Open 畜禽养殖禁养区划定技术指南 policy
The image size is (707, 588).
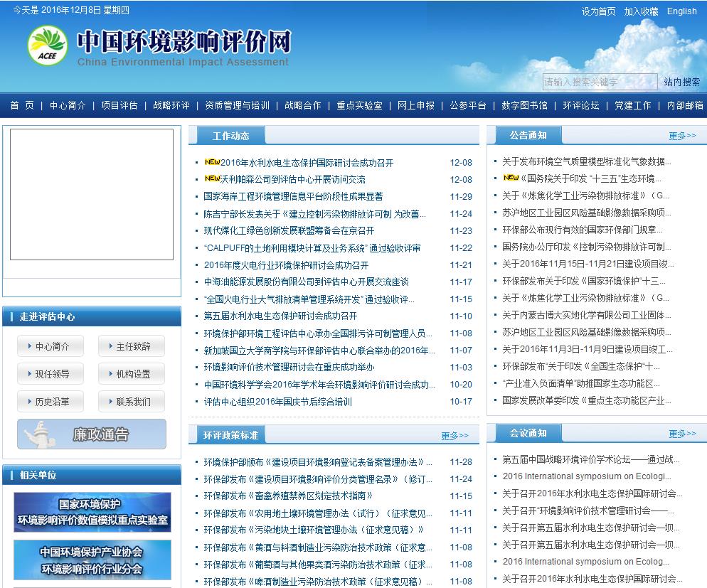[x=288, y=496]
